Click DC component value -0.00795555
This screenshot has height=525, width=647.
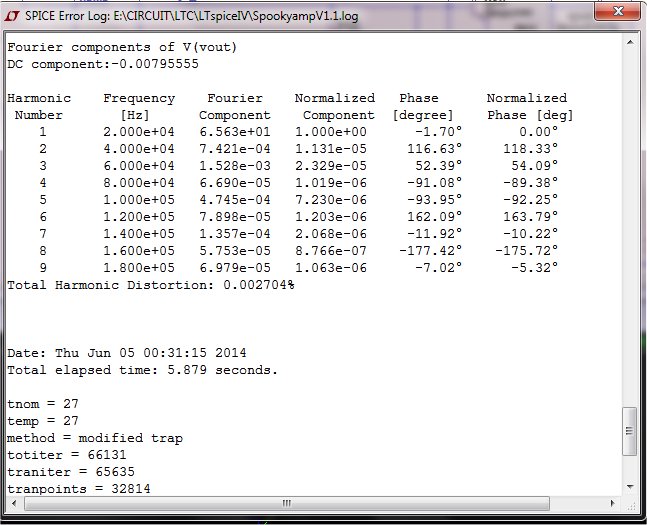[155, 64]
